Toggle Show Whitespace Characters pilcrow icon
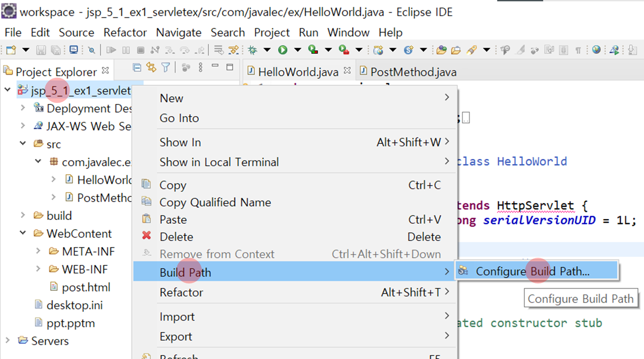The width and height of the screenshot is (644, 359). point(578,50)
